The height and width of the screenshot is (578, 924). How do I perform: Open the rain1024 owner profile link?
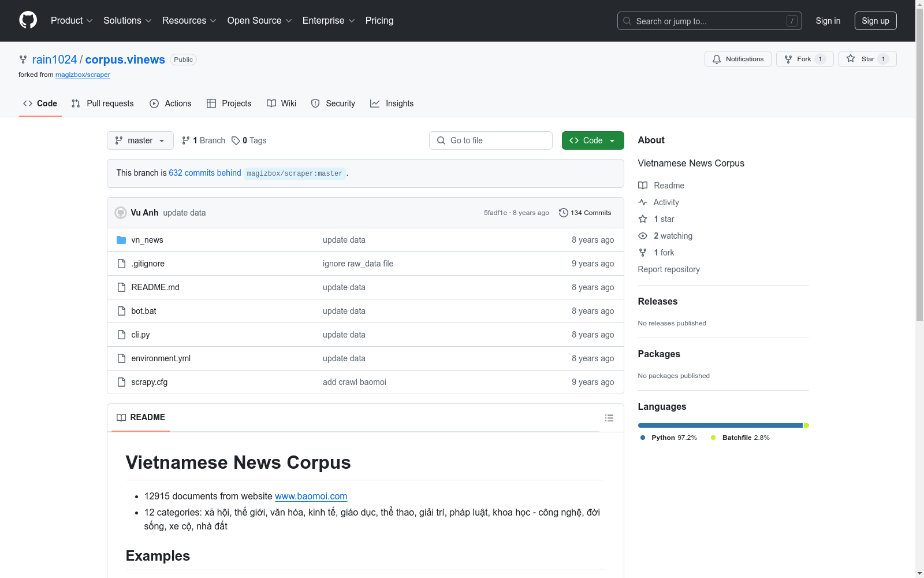pyautogui.click(x=54, y=60)
